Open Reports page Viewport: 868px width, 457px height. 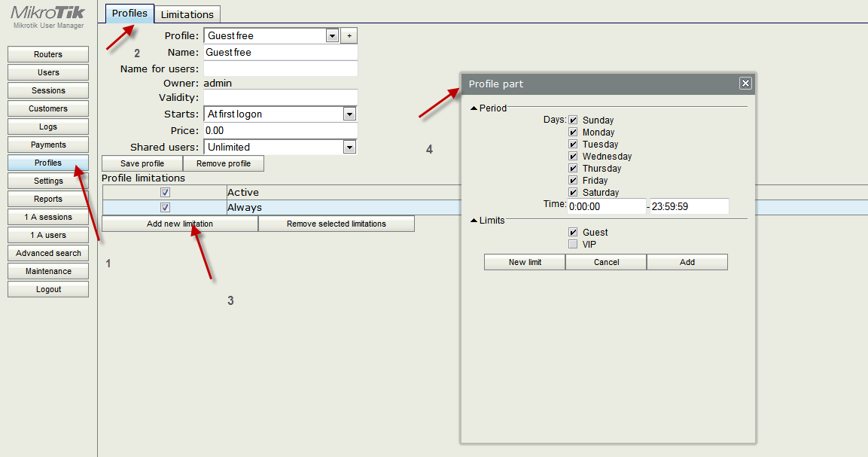[x=48, y=199]
